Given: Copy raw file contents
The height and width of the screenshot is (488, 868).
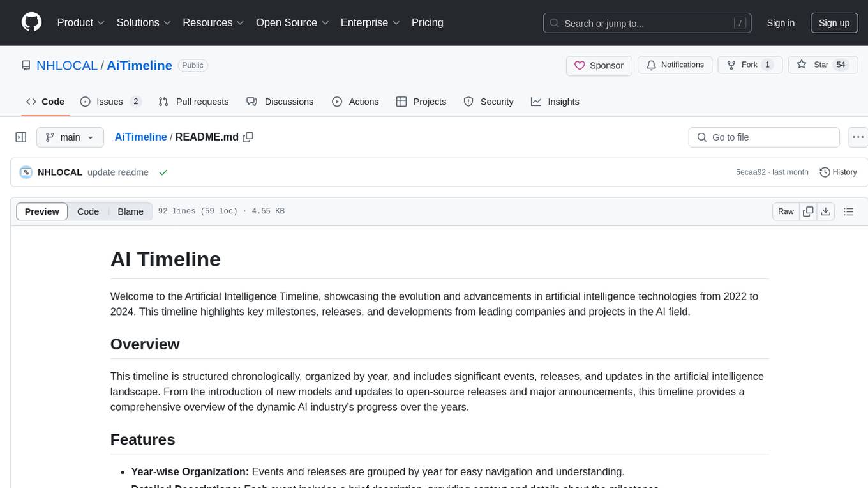Looking at the screenshot, I should (809, 211).
